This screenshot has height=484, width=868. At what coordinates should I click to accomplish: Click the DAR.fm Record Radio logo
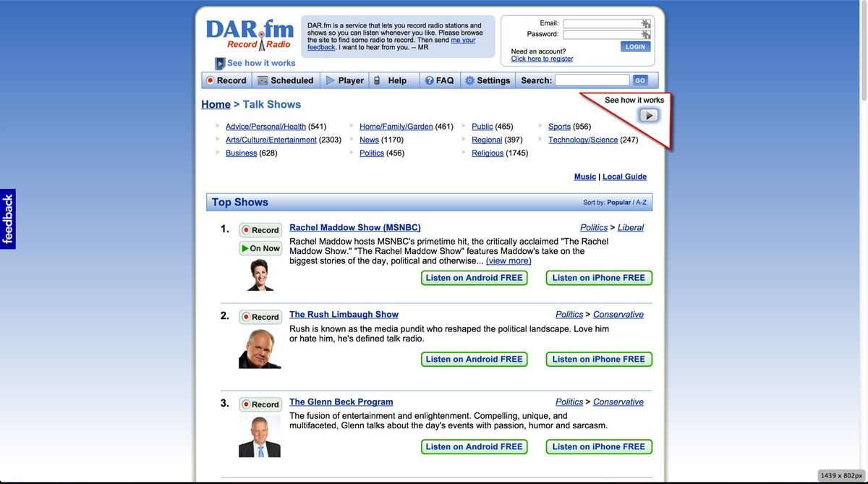coord(250,33)
